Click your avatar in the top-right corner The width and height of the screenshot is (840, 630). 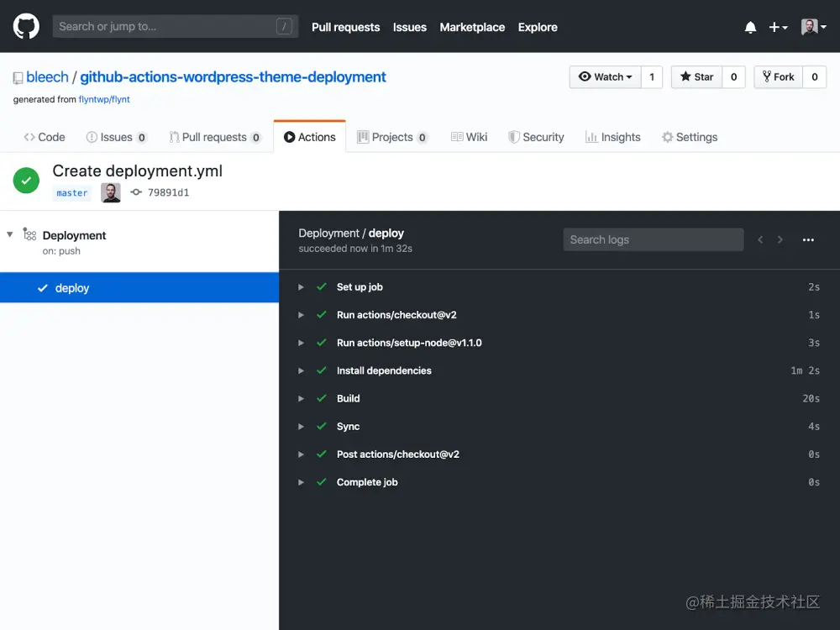(x=809, y=26)
